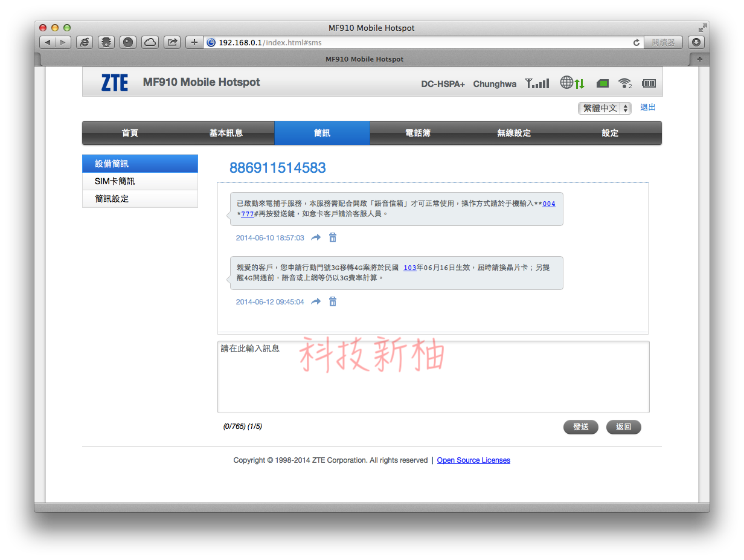
Task: Click the share arrow toolbar icon
Action: click(x=172, y=42)
